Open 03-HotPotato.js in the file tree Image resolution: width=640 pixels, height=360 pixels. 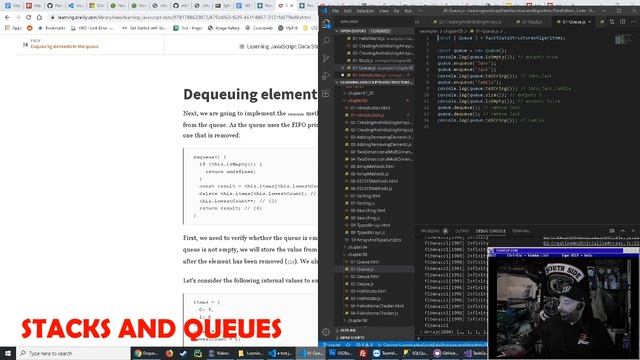tap(366, 299)
